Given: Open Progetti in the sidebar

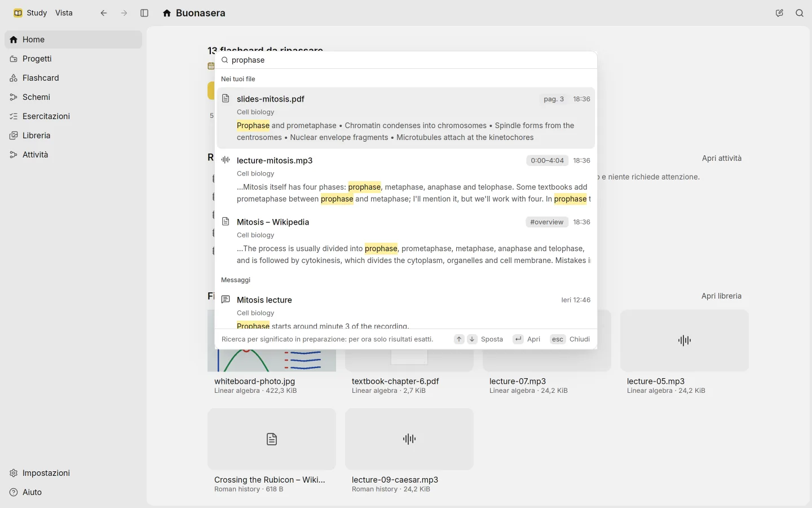Looking at the screenshot, I should click(x=73, y=59).
